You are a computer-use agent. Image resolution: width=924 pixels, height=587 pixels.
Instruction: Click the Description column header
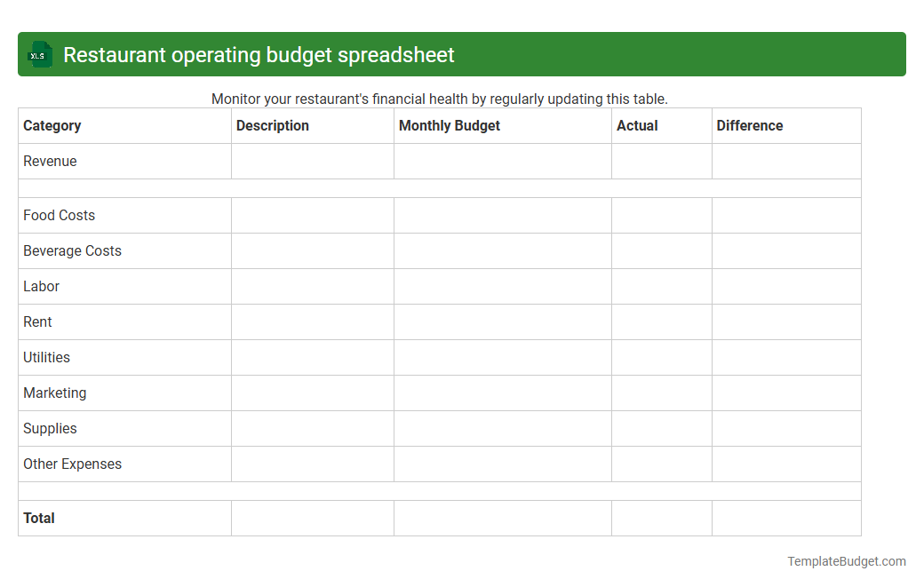click(272, 125)
